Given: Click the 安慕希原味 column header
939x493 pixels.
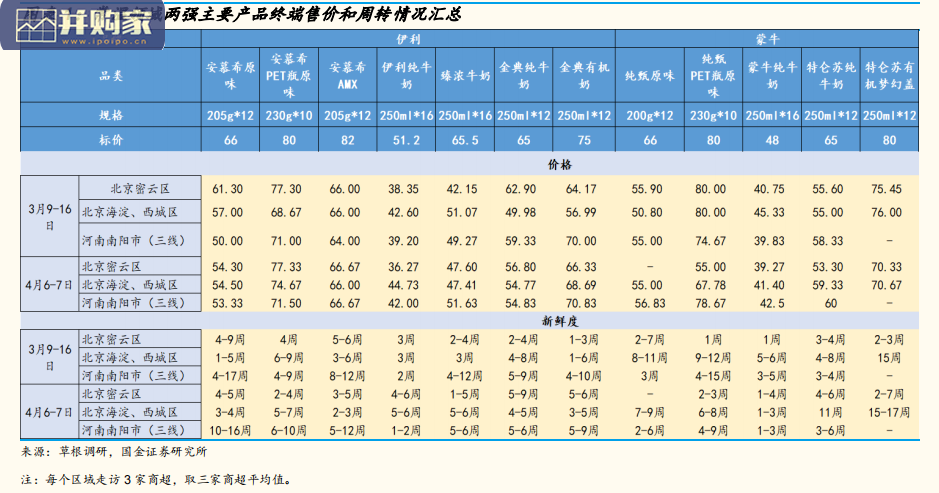Looking at the screenshot, I should point(231,75).
